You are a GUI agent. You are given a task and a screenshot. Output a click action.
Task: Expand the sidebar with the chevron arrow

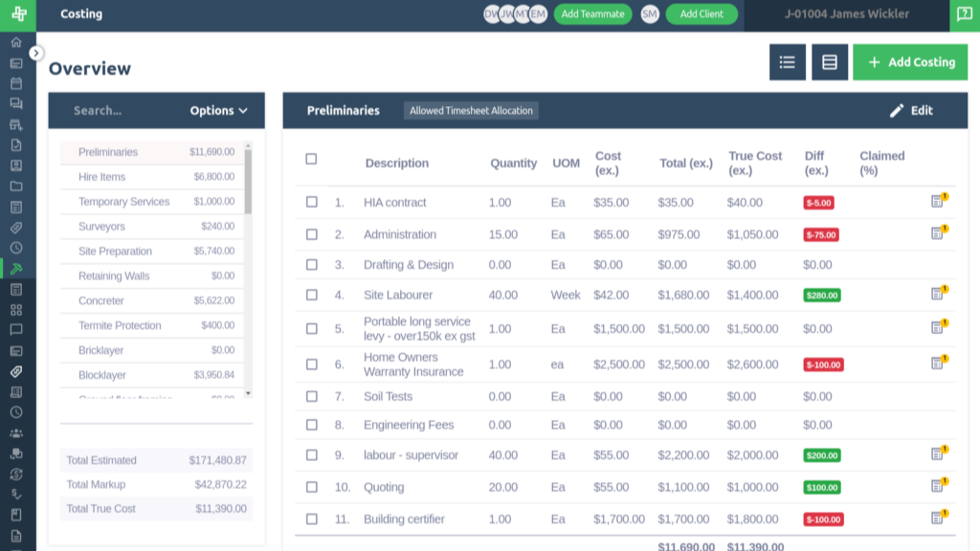click(x=36, y=54)
